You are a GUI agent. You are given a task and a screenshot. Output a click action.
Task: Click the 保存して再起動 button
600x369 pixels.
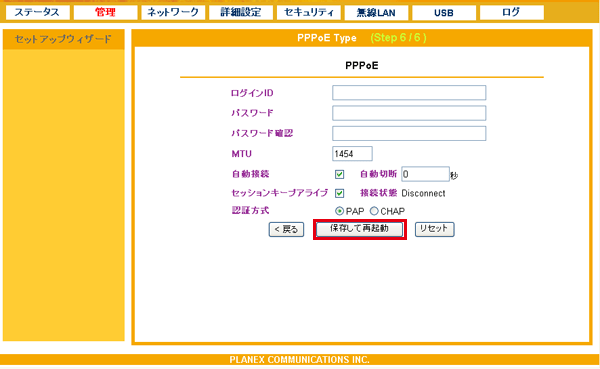(359, 229)
